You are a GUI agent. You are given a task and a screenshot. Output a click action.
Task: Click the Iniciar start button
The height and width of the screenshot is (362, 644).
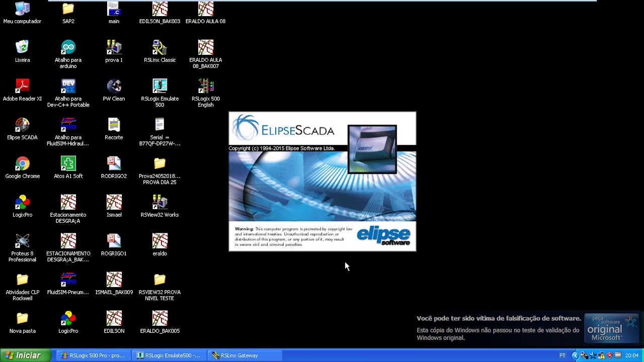(x=26, y=355)
